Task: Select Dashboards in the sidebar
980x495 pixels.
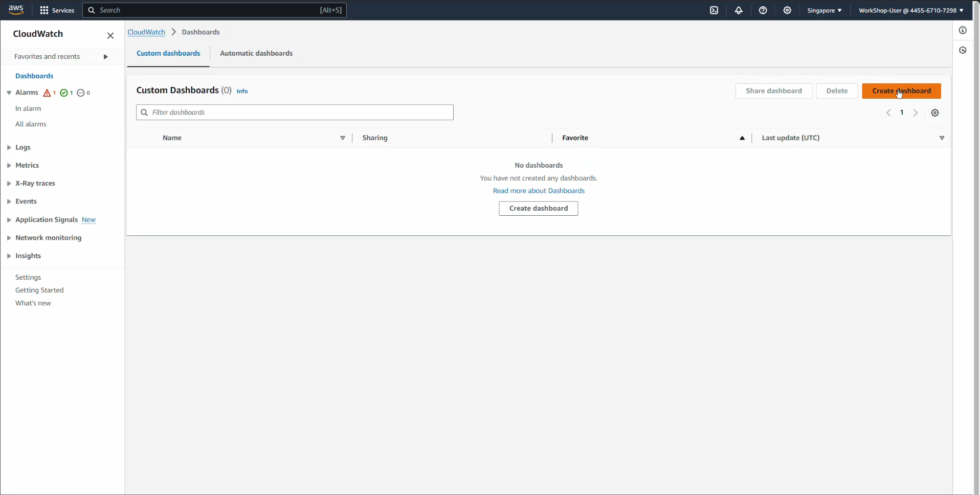Action: [34, 76]
